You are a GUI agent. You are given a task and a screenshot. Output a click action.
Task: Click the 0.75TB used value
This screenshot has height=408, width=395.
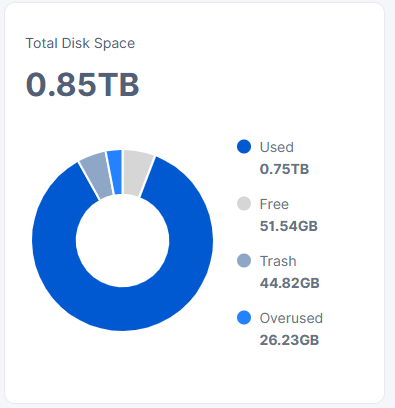[x=284, y=169]
